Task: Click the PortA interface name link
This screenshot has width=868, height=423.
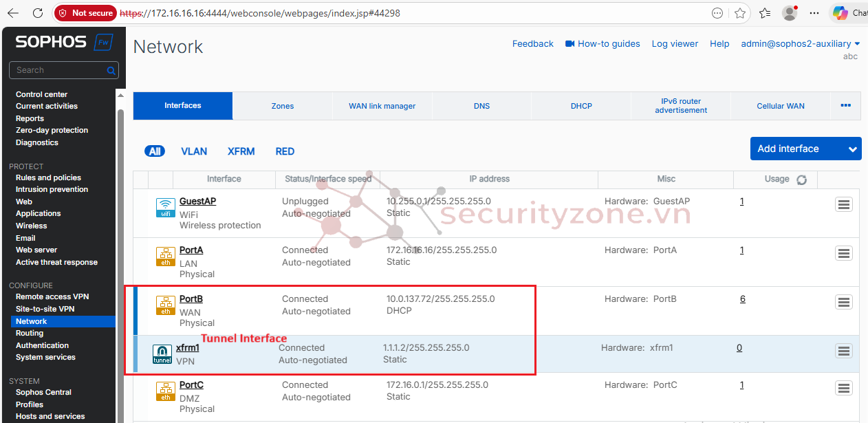Action: [x=191, y=250]
